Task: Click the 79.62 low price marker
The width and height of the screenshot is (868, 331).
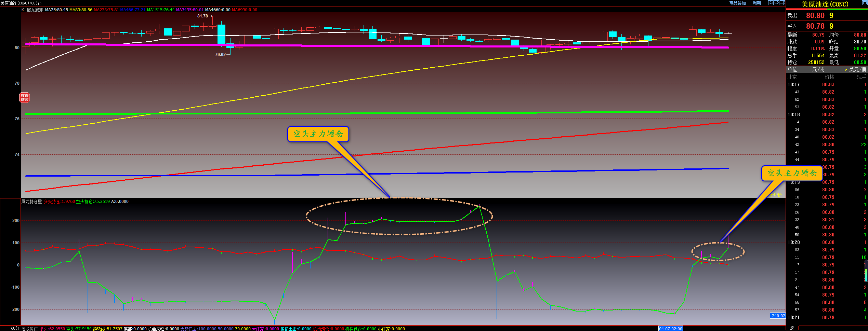Action: (221, 55)
